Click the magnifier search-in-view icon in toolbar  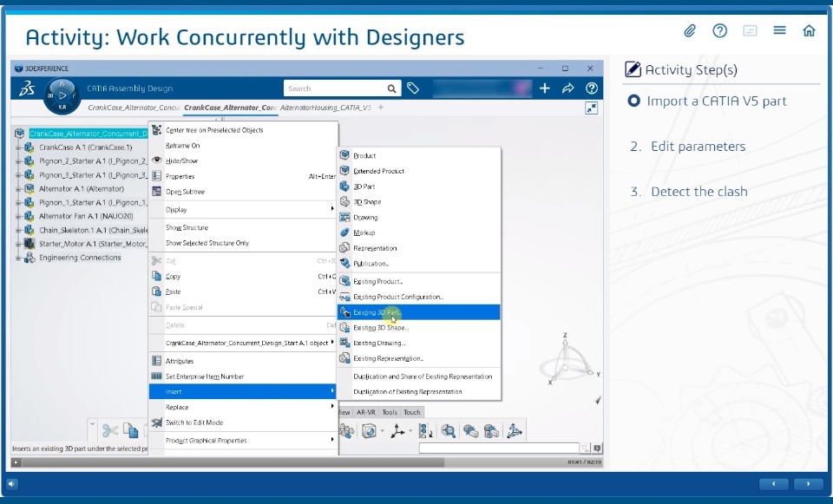[x=448, y=431]
